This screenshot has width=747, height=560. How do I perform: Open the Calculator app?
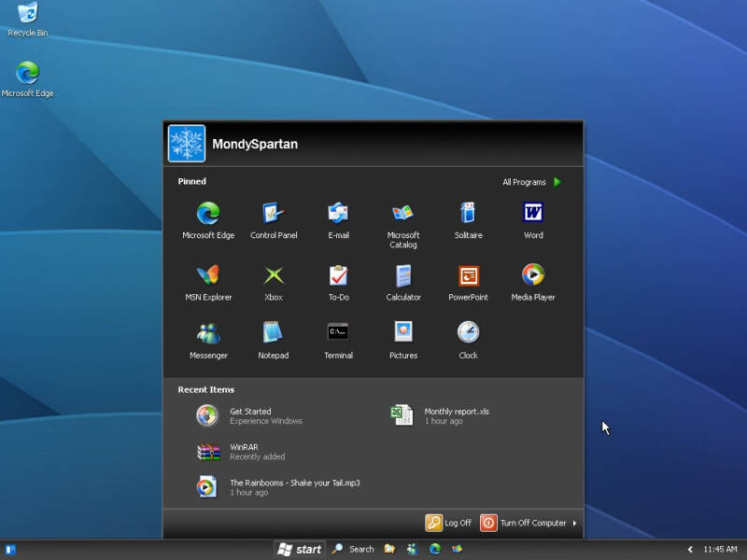pyautogui.click(x=402, y=280)
